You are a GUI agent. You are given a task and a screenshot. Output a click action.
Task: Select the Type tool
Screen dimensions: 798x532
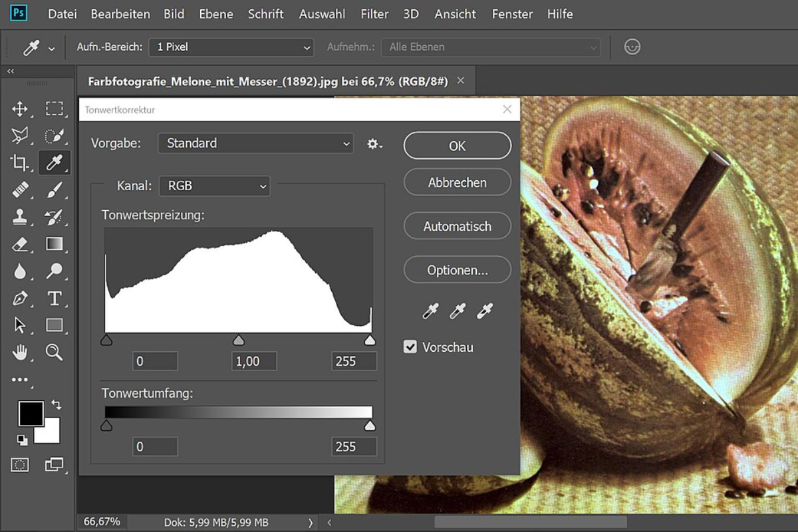[55, 298]
